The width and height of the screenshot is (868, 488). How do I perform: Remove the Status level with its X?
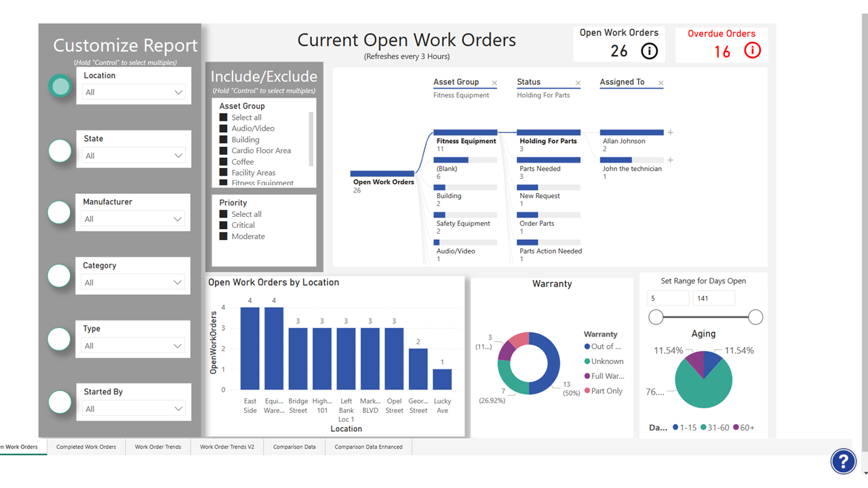[x=578, y=83]
